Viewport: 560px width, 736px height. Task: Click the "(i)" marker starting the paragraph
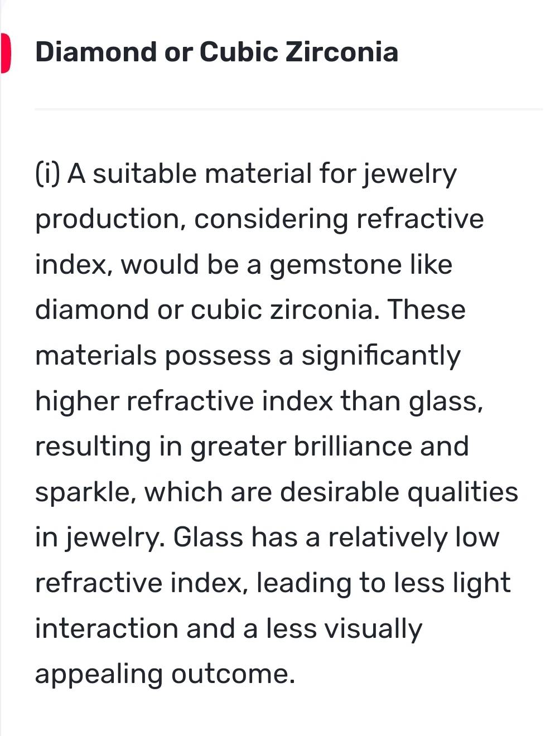point(48,173)
